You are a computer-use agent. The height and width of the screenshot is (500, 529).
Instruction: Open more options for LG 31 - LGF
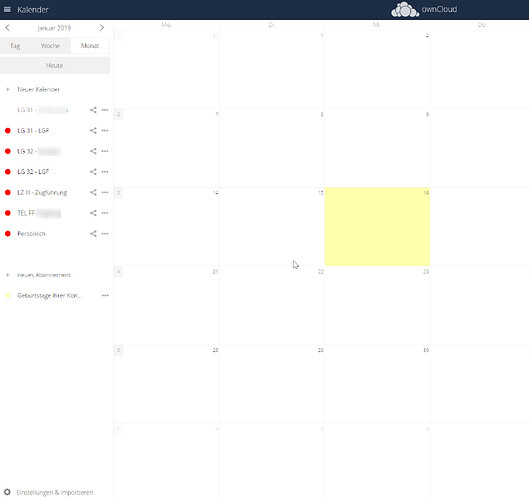(105, 131)
